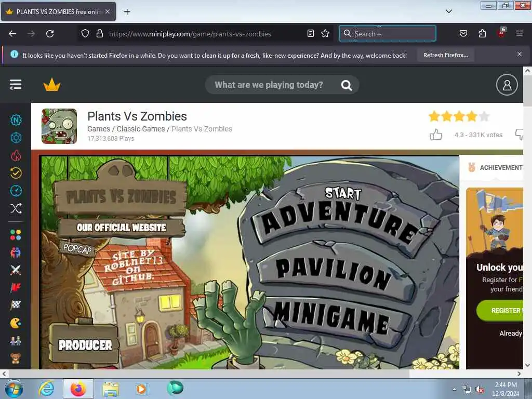
Task: Pick a random game shuffle icon
Action: (x=16, y=208)
